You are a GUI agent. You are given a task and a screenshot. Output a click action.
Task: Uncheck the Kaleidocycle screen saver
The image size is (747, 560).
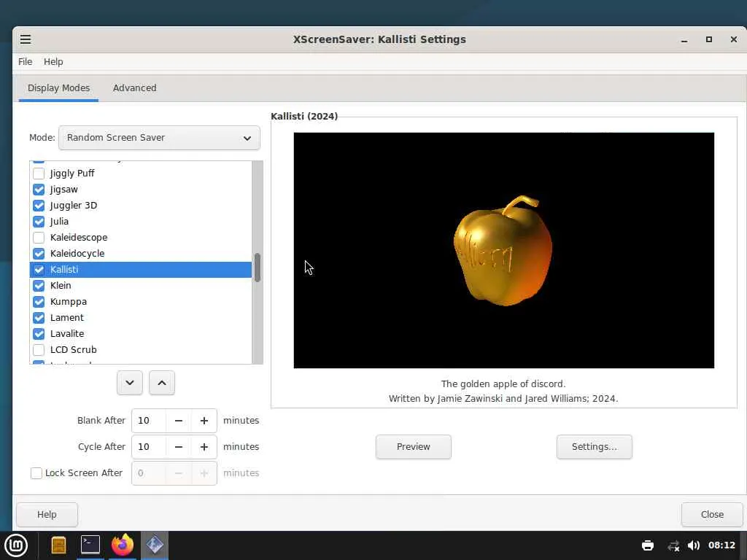point(39,253)
